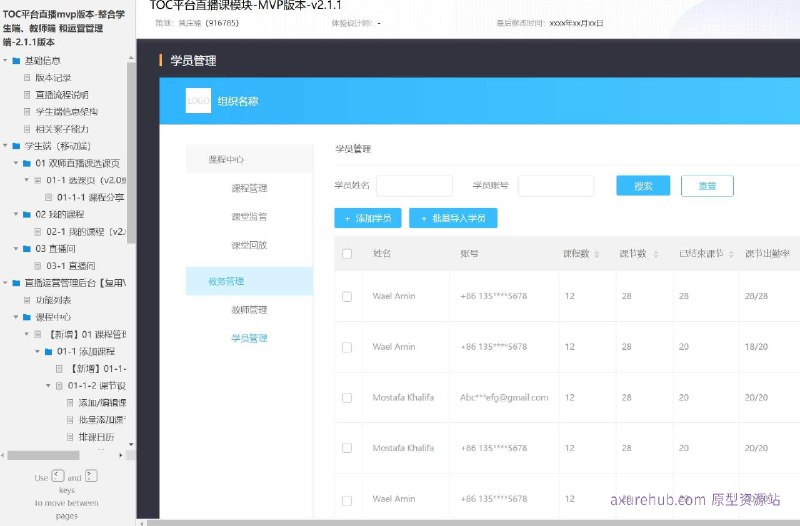Screen dimensions: 800x526
Task: Click the 01 双师直播课选课页 folder icon
Action: [x=27, y=163]
